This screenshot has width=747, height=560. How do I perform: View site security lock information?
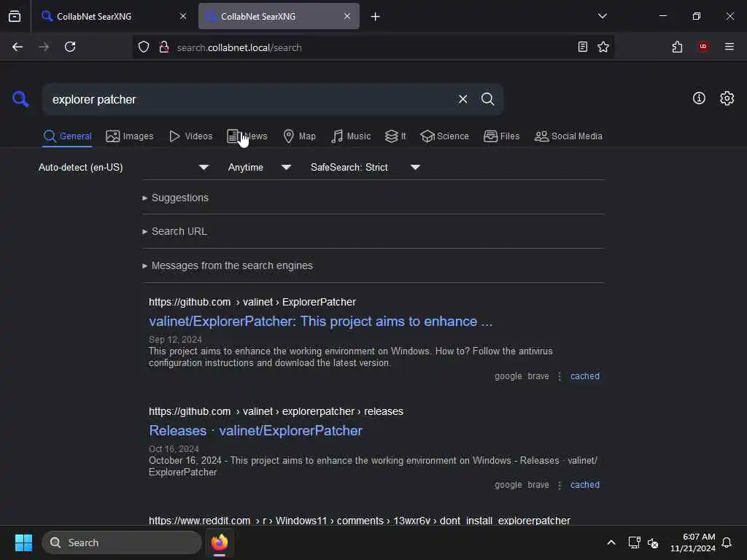pyautogui.click(x=164, y=47)
